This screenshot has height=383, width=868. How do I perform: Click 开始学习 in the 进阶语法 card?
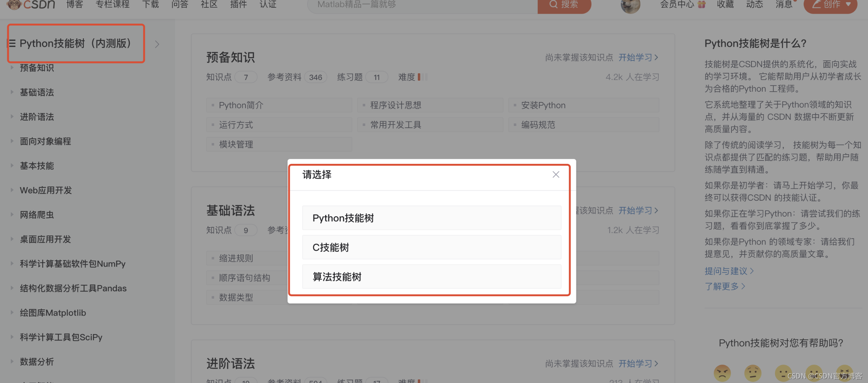tap(638, 364)
